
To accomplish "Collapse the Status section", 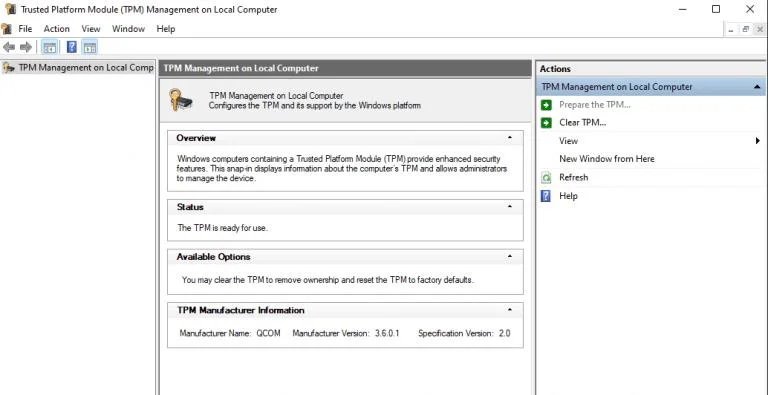I will coord(510,207).
